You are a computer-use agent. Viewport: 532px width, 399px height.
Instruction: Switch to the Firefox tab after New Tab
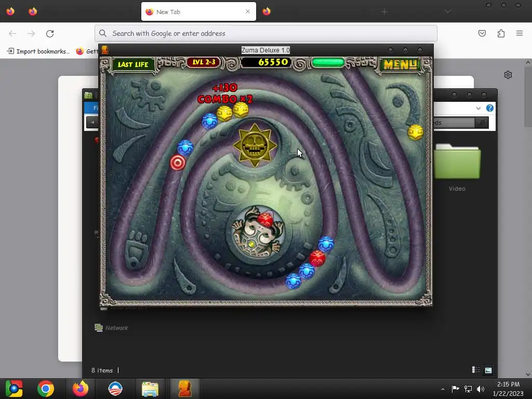267,11
